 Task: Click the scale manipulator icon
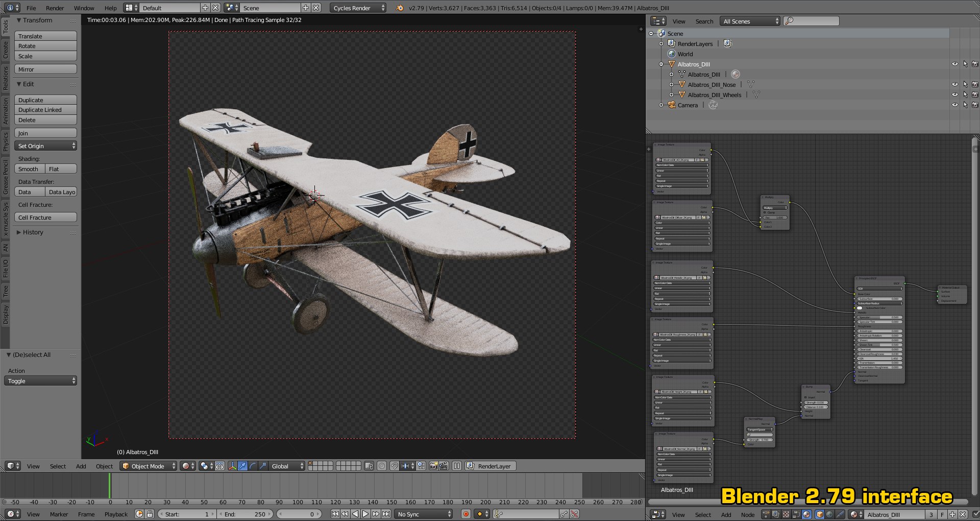click(263, 466)
